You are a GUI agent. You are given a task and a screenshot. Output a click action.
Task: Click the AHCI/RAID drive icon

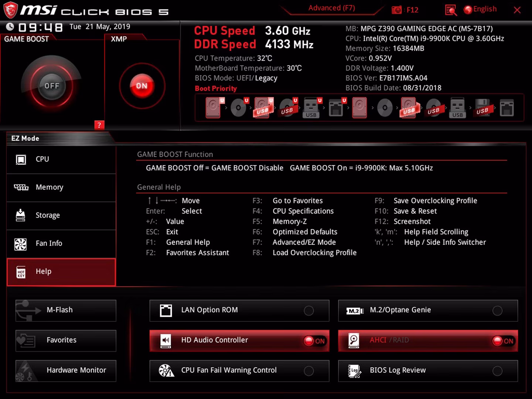coord(354,341)
